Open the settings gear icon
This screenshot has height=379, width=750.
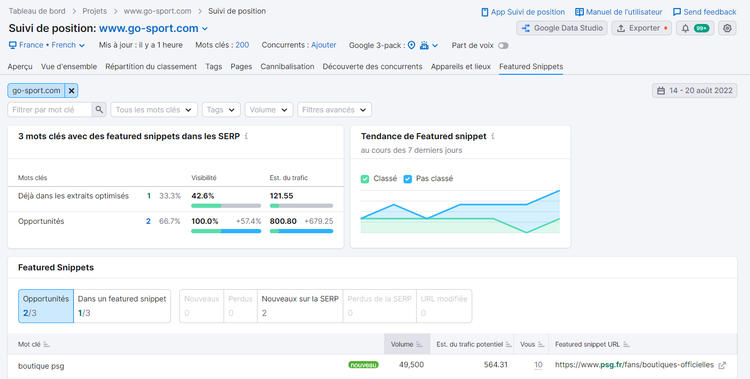(727, 28)
